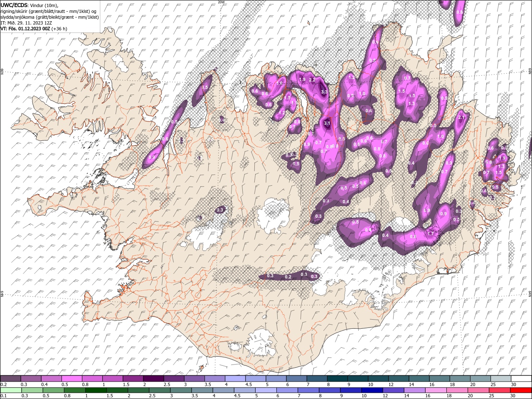Screen dimensions: 532x399
Task: Click the 1.6 snowfall value on the map
Action: (x=279, y=83)
